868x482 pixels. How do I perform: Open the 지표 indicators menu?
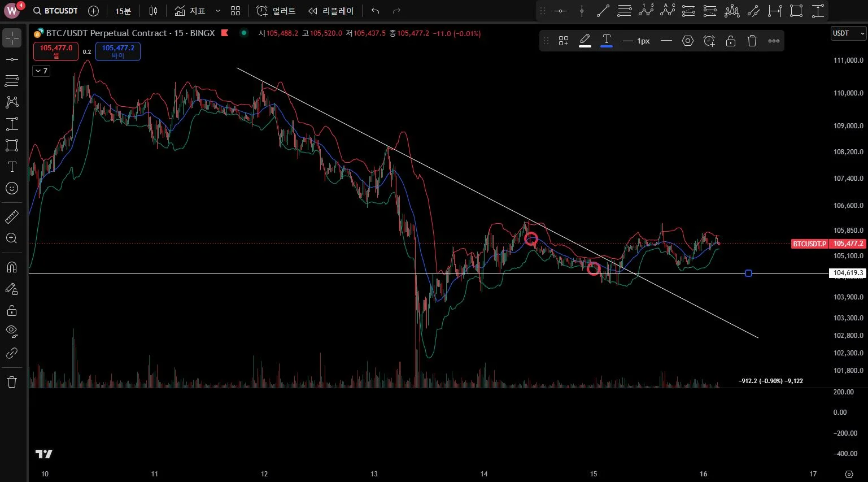coord(190,11)
